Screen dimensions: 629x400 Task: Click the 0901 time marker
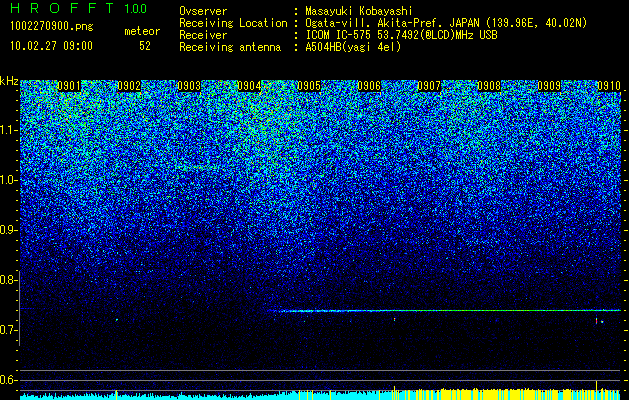click(x=69, y=86)
